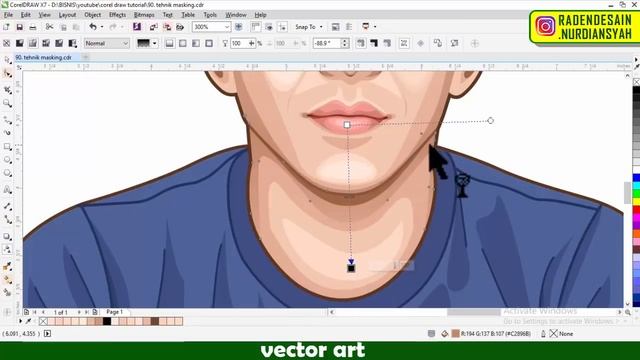Click Copy transparency icon
Viewport: 640px width, 360px height.
click(x=438, y=43)
